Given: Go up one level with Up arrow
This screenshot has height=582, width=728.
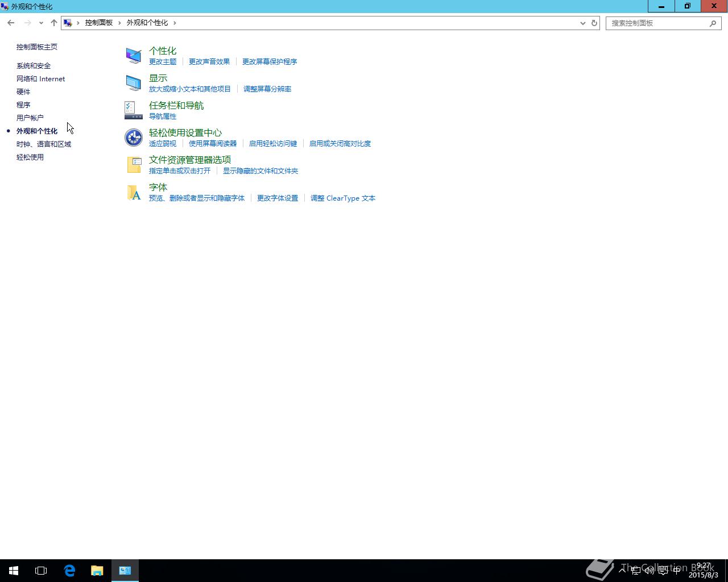Looking at the screenshot, I should tap(53, 23).
